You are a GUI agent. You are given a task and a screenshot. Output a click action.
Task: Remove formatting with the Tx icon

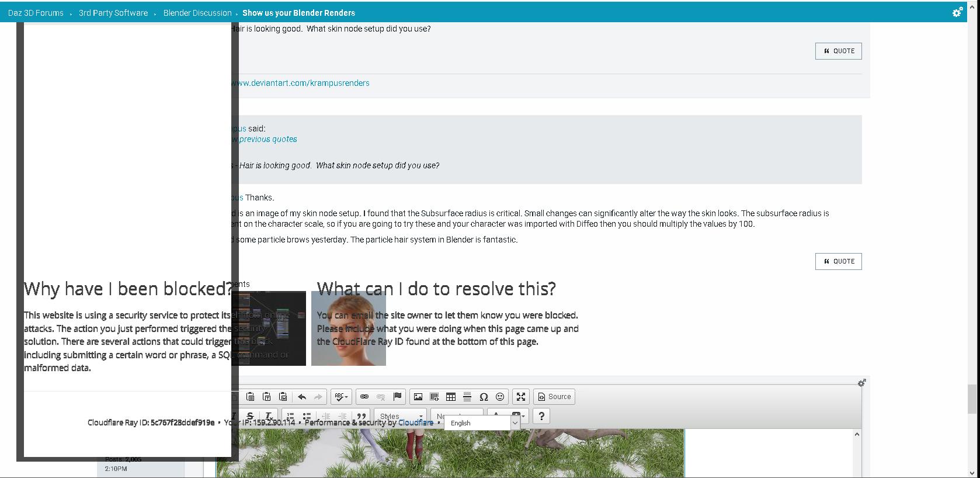click(269, 416)
